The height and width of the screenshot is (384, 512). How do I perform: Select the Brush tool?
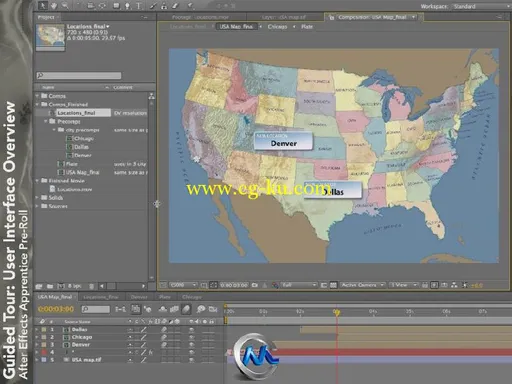pos(153,5)
